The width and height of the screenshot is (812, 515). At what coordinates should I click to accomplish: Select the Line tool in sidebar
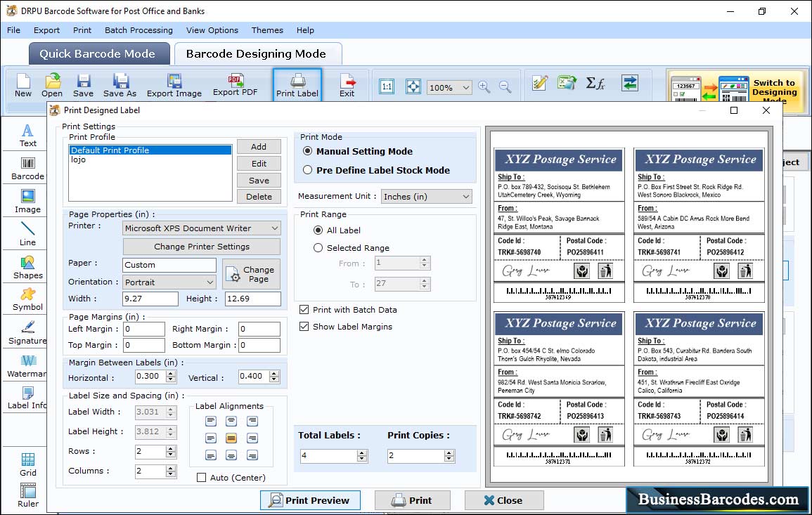coord(27,234)
